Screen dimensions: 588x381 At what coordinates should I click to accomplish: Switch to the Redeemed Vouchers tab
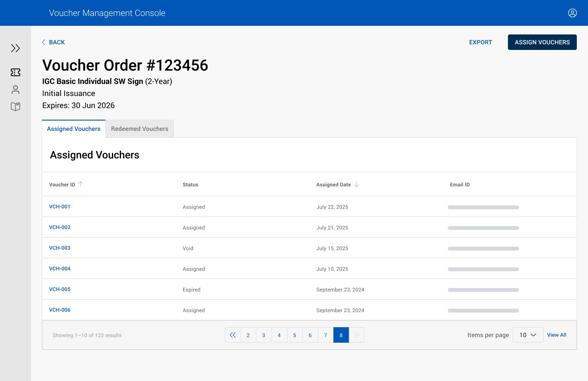tap(139, 129)
